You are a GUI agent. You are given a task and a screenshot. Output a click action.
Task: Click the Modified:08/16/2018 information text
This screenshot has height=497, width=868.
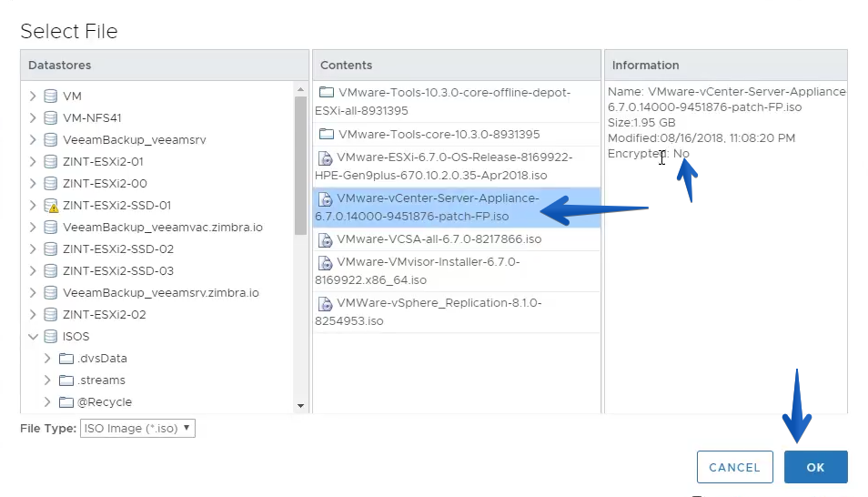(701, 138)
